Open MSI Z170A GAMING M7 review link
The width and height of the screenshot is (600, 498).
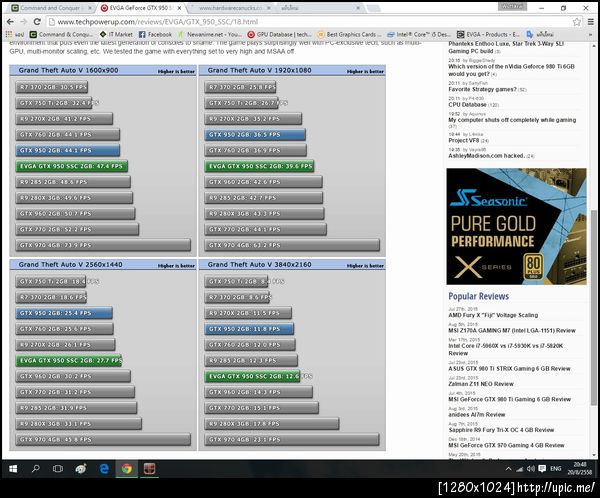[x=512, y=330]
